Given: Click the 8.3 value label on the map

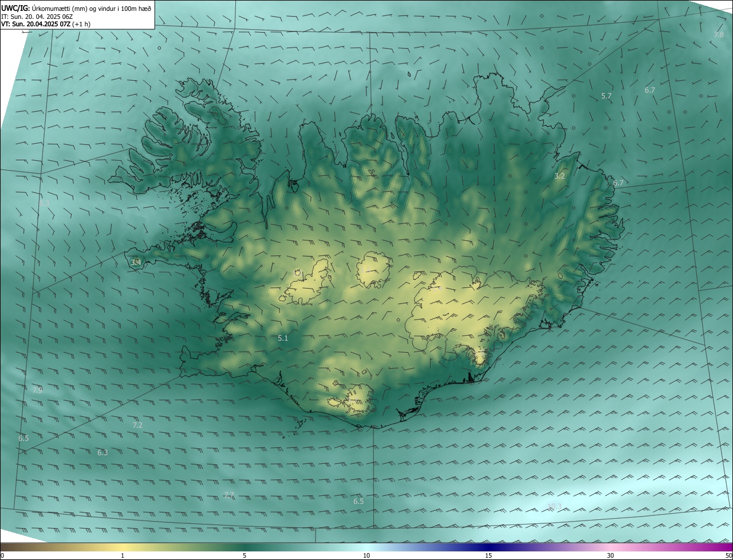Looking at the screenshot, I should click(44, 203).
